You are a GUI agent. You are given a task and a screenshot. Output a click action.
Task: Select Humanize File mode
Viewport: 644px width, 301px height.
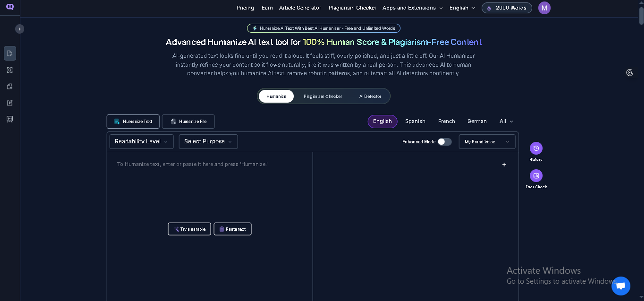[x=188, y=122]
